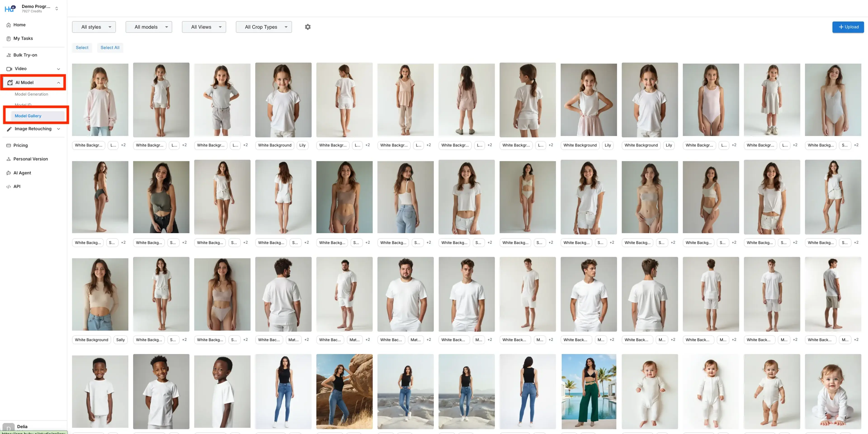Open the All Views dropdown

click(x=204, y=27)
